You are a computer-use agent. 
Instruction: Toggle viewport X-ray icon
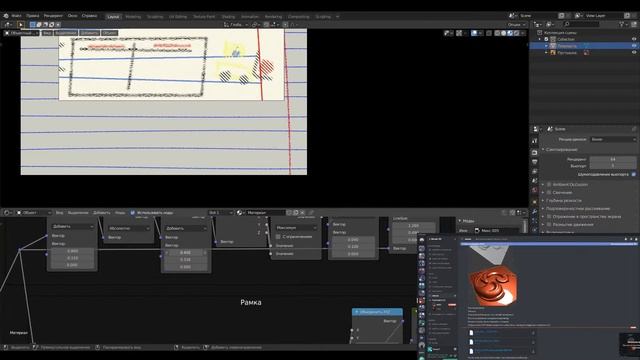pos(489,33)
